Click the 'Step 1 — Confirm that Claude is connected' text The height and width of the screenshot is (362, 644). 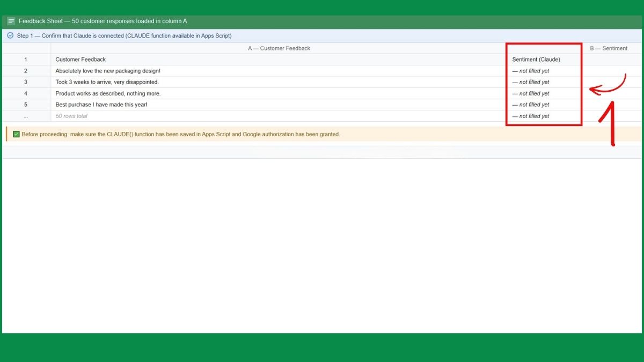coord(124,35)
